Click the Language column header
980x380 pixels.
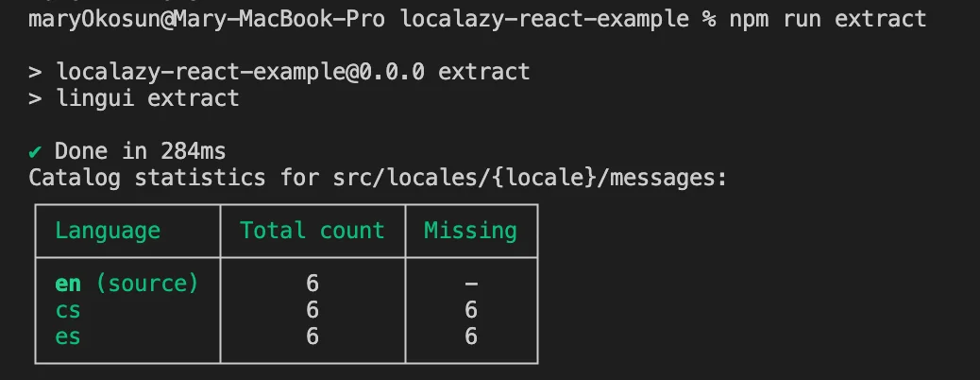(108, 231)
